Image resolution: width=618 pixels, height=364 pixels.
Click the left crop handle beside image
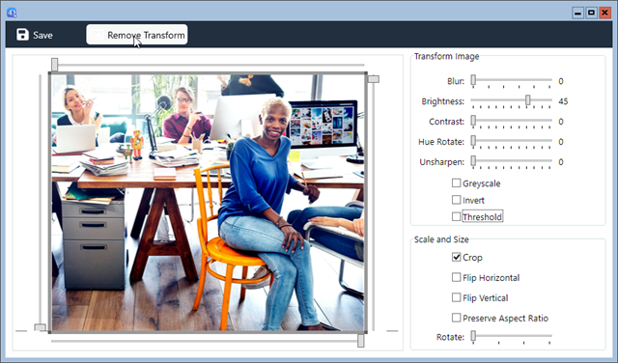pyautogui.click(x=40, y=327)
